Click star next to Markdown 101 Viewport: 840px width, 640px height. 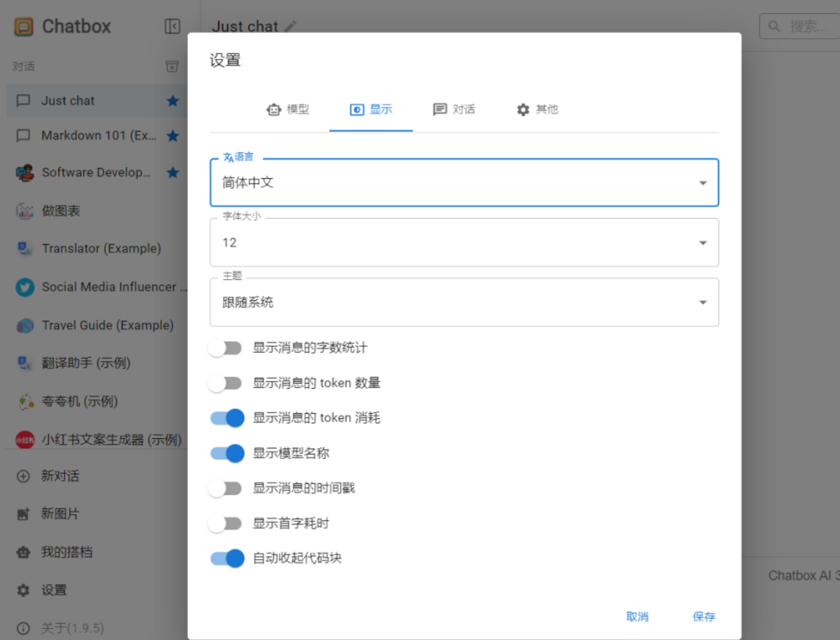172,136
